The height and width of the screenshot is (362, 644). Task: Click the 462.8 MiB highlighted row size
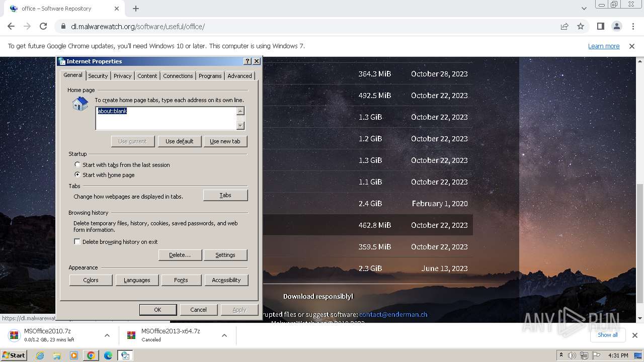coord(374,225)
